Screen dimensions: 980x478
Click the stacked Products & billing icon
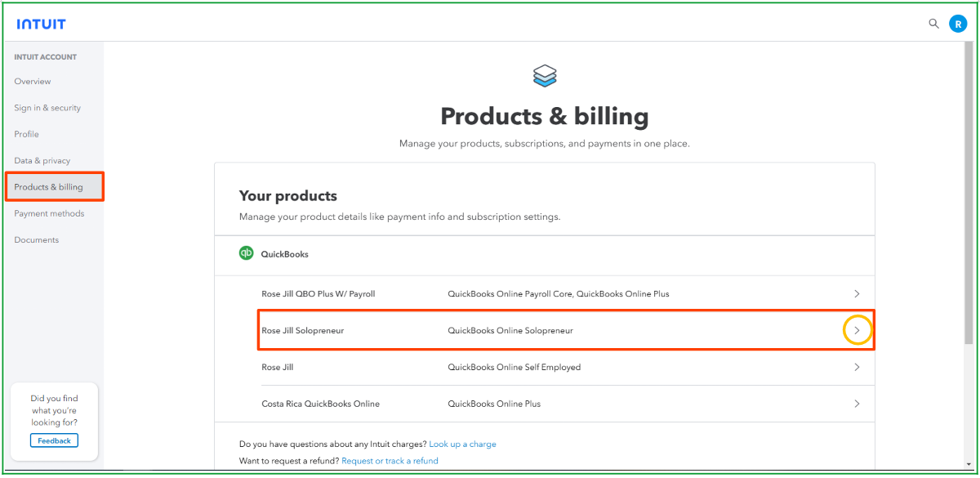545,75
